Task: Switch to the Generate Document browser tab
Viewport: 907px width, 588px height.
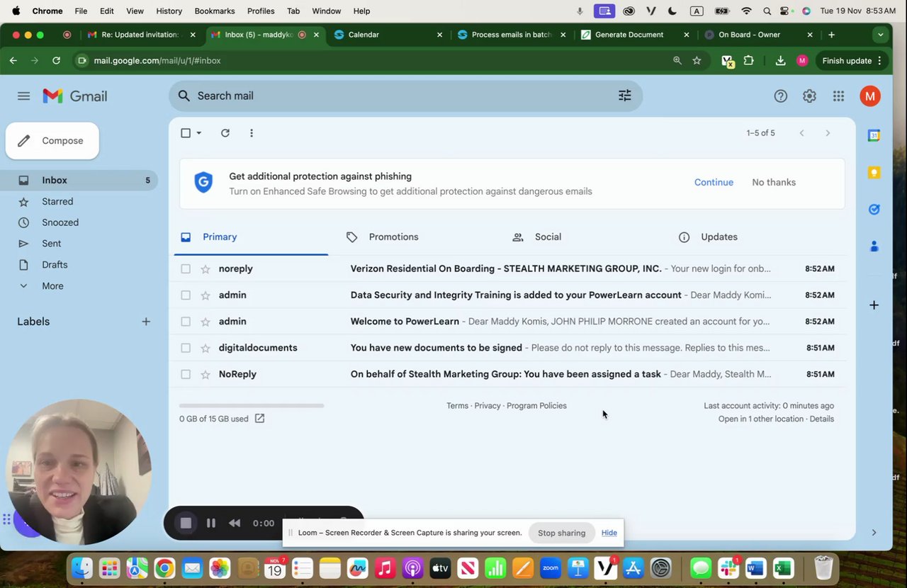Action: 635,34
